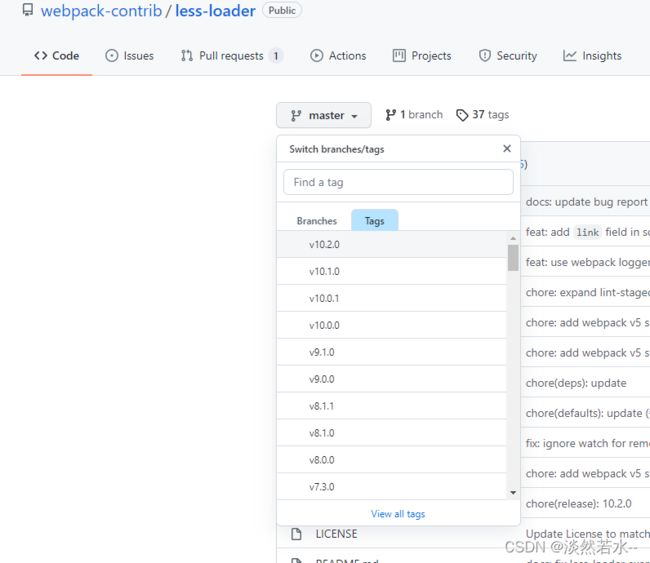The image size is (650, 563).
Task: Close the Switch branches/tags popup
Action: coord(507,148)
